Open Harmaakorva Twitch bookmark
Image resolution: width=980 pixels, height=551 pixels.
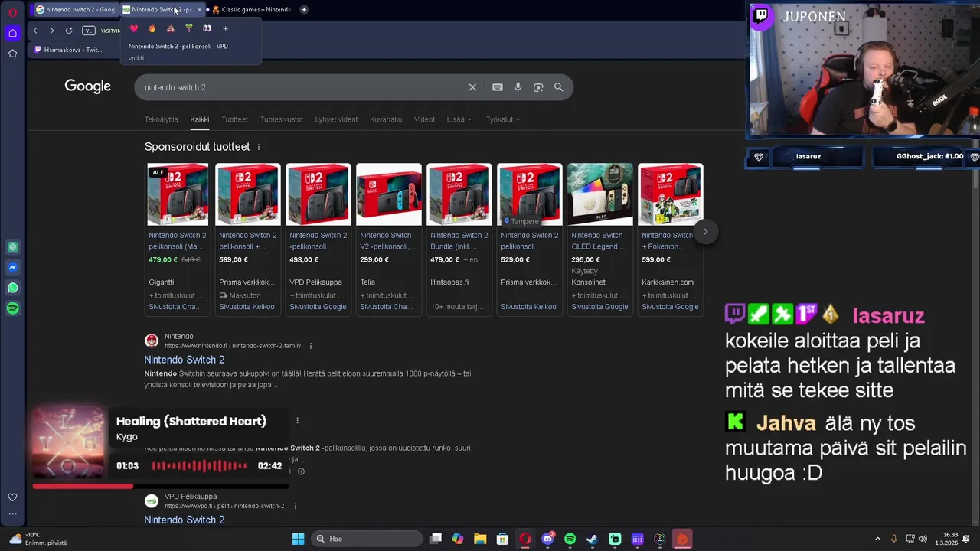[x=67, y=50]
